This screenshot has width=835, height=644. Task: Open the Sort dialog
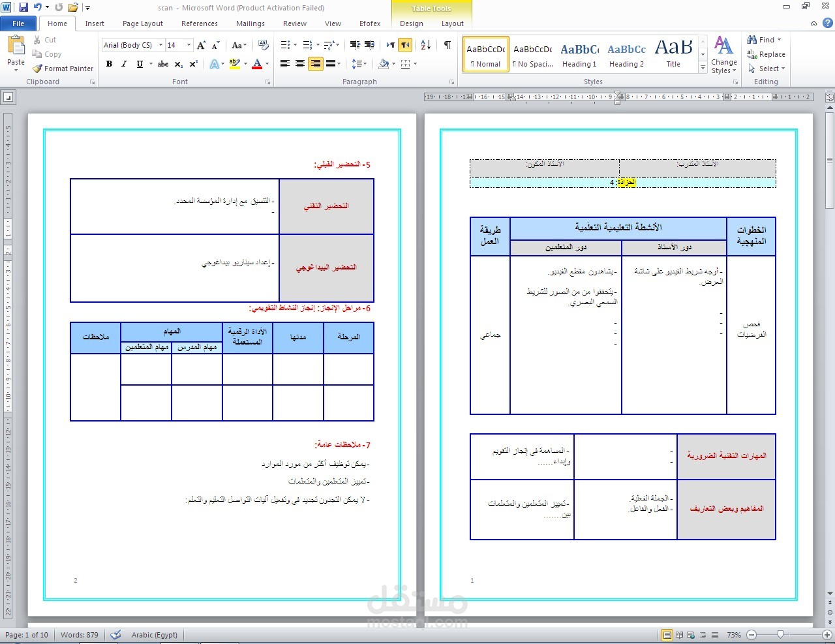coord(424,44)
